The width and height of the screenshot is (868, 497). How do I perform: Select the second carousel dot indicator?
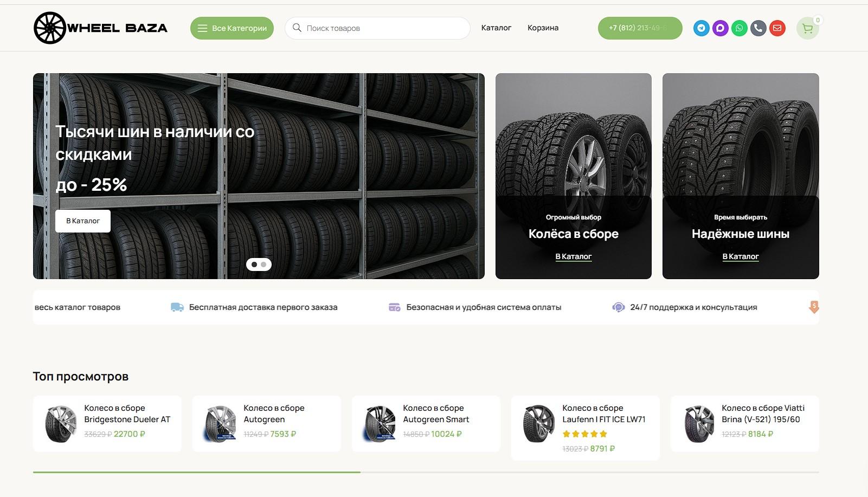pos(264,264)
